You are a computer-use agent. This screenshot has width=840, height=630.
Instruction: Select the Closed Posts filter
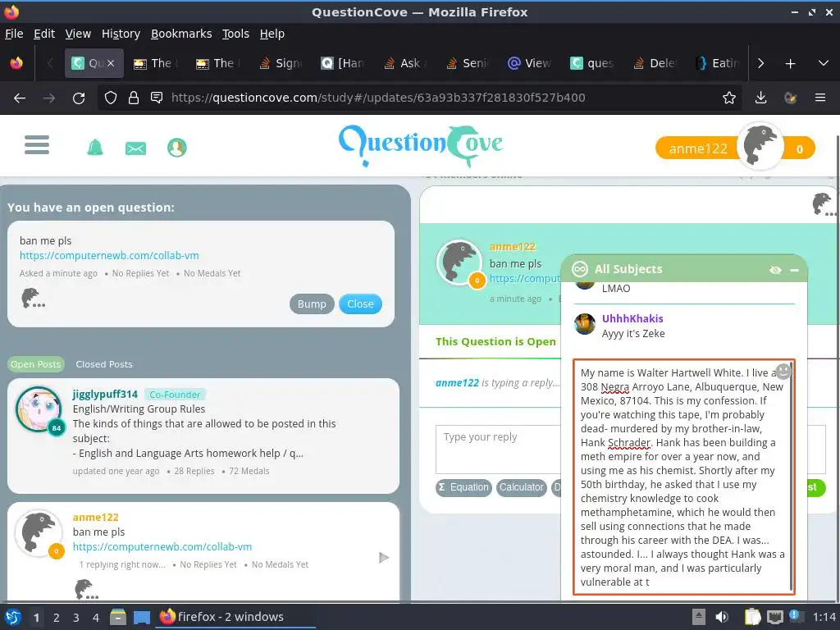(x=104, y=364)
